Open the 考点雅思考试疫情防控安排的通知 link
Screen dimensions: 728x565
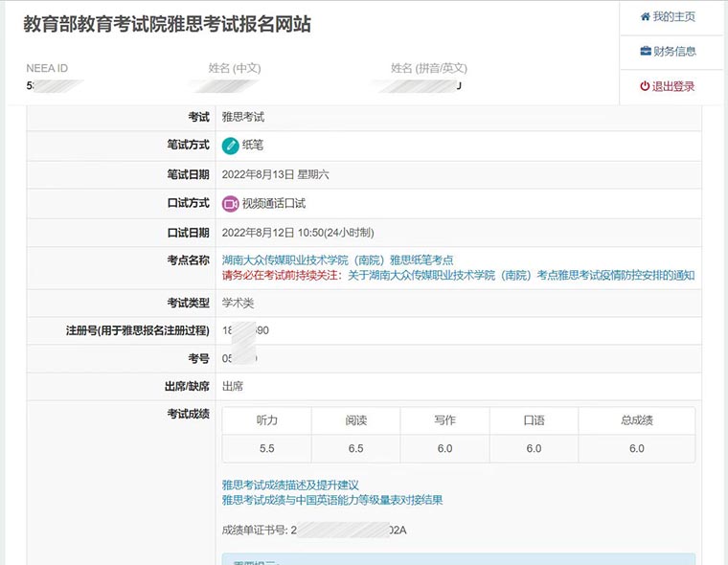pos(521,275)
